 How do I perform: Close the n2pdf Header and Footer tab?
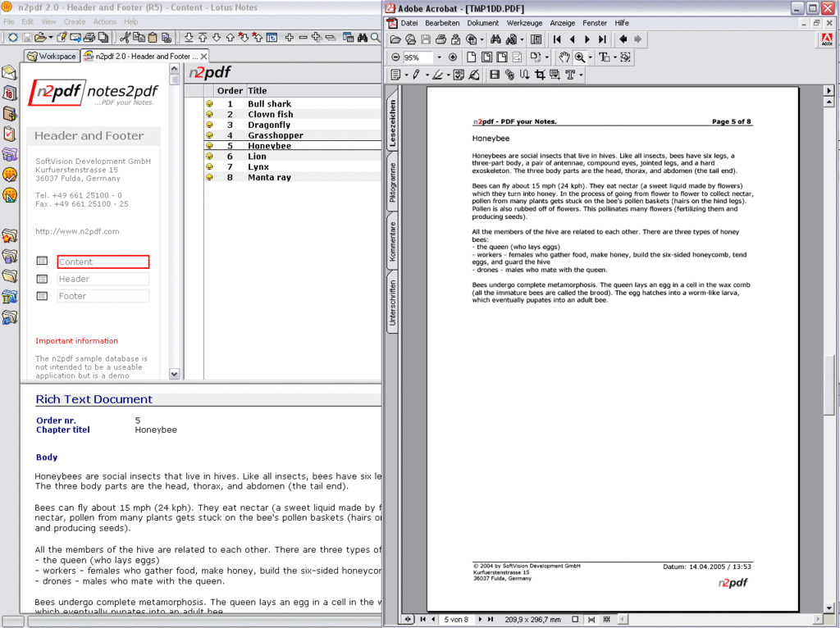tap(203, 57)
